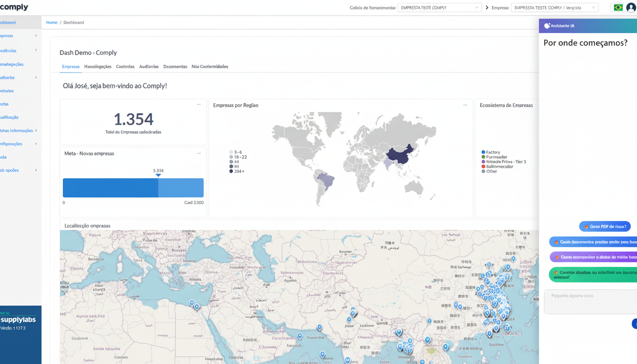The height and width of the screenshot is (364, 637).
Task: Click the Home breadcrumb link
Action: point(52,23)
